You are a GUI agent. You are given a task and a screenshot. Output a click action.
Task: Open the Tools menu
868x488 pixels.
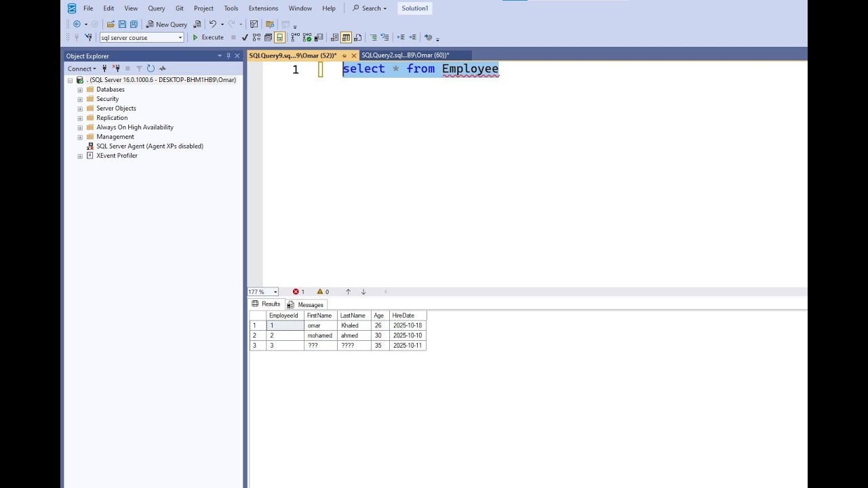(231, 8)
